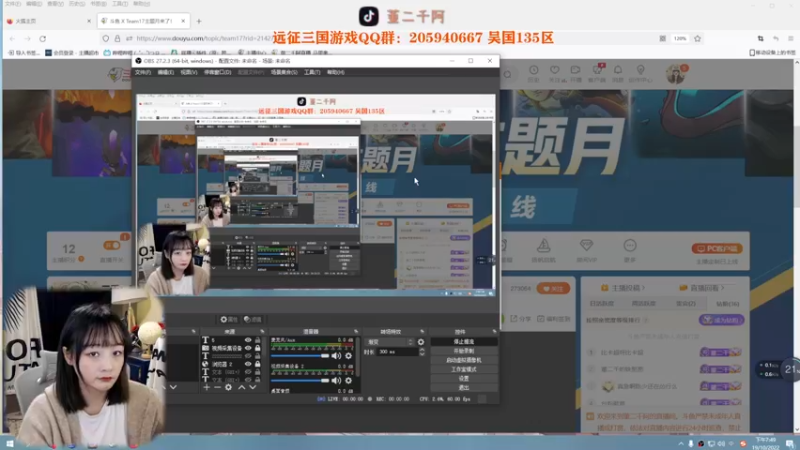Open OBS 设置 settings button
Screen dimensions: 800x450
point(464,379)
